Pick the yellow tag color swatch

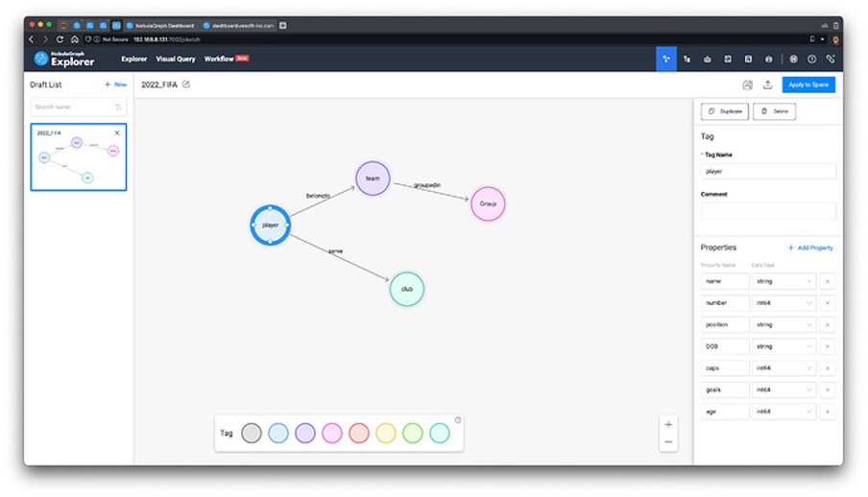(386, 433)
